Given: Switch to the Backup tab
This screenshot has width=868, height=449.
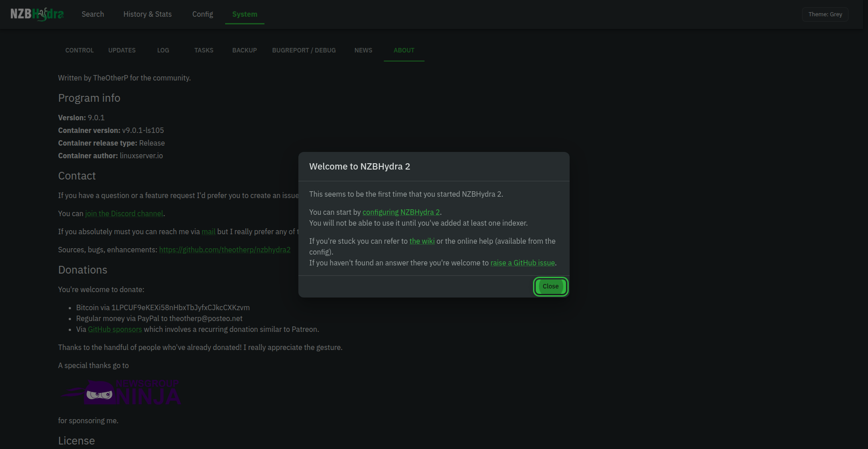Looking at the screenshot, I should [x=245, y=50].
